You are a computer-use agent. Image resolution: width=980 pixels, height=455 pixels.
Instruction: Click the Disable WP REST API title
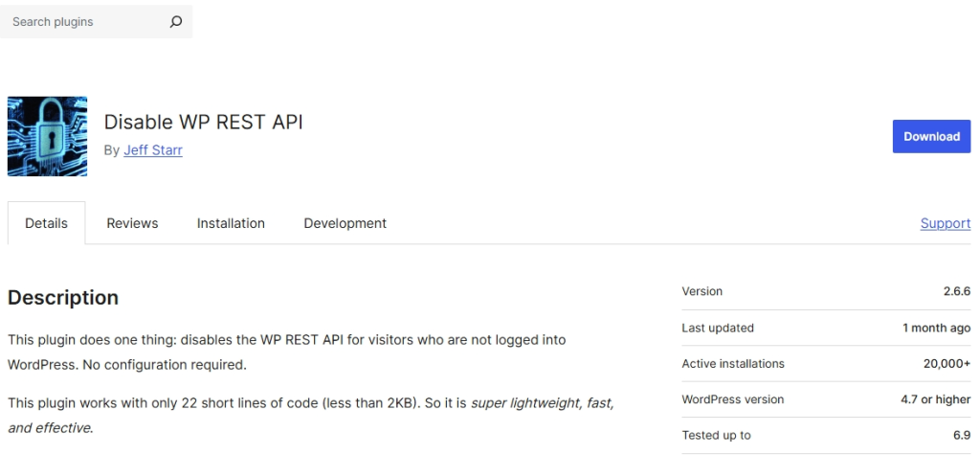tap(203, 122)
